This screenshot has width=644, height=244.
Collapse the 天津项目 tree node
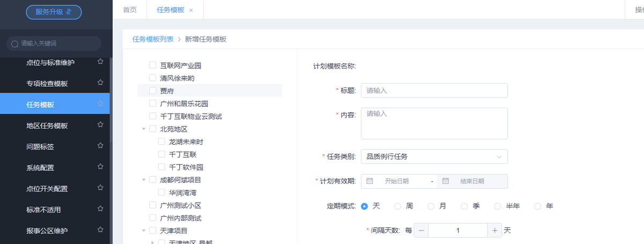pyautogui.click(x=143, y=231)
